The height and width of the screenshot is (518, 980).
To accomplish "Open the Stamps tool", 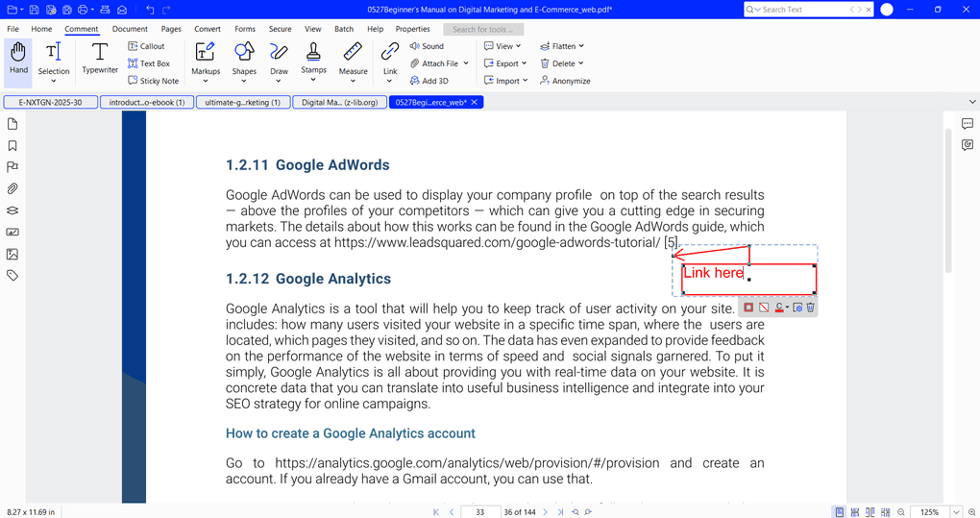I will click(x=314, y=58).
